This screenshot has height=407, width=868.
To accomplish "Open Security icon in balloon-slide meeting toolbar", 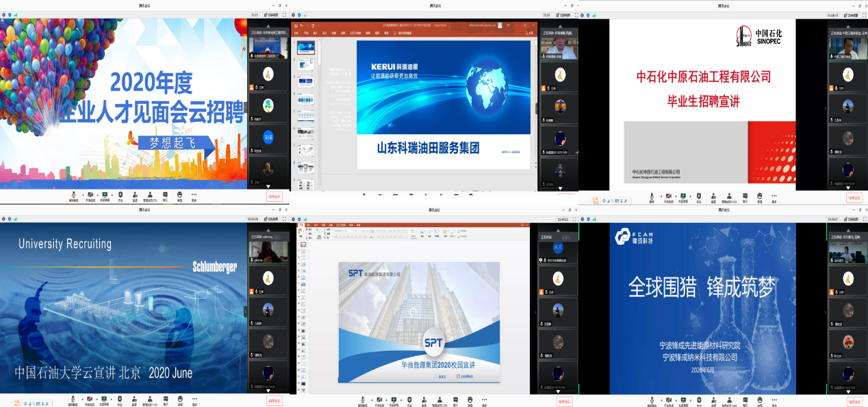I will click(120, 196).
